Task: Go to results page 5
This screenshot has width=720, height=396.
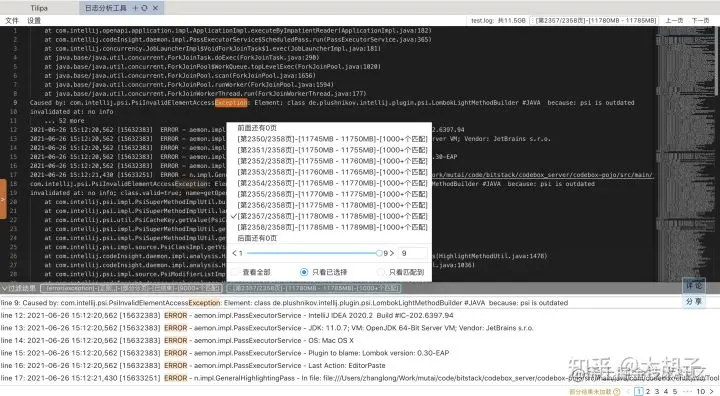Action: coord(675,391)
